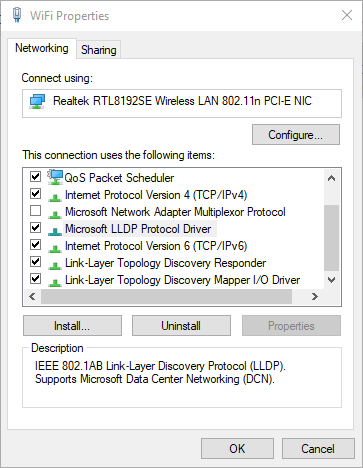This screenshot has height=468, width=363.
Task: Uncheck Link-Layer Topology Discovery Responder checkbox
Action: pyautogui.click(x=35, y=262)
